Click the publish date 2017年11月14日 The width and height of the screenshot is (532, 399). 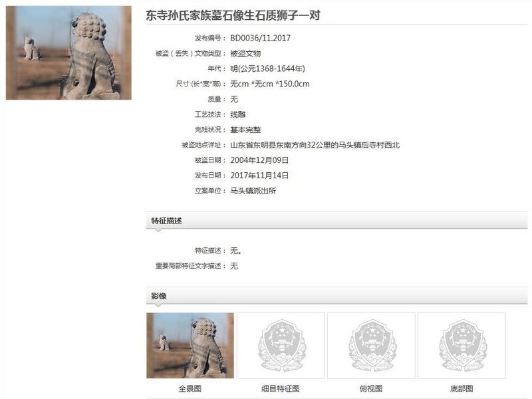(259, 176)
